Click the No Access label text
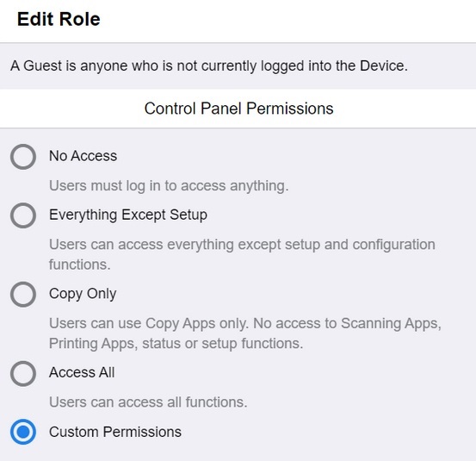This screenshot has height=461, width=476. click(x=83, y=156)
